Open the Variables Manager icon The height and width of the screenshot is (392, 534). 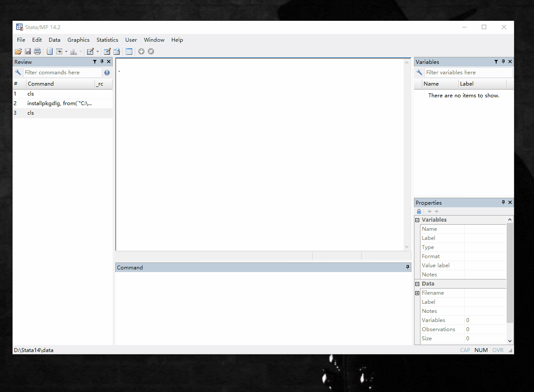click(x=129, y=51)
